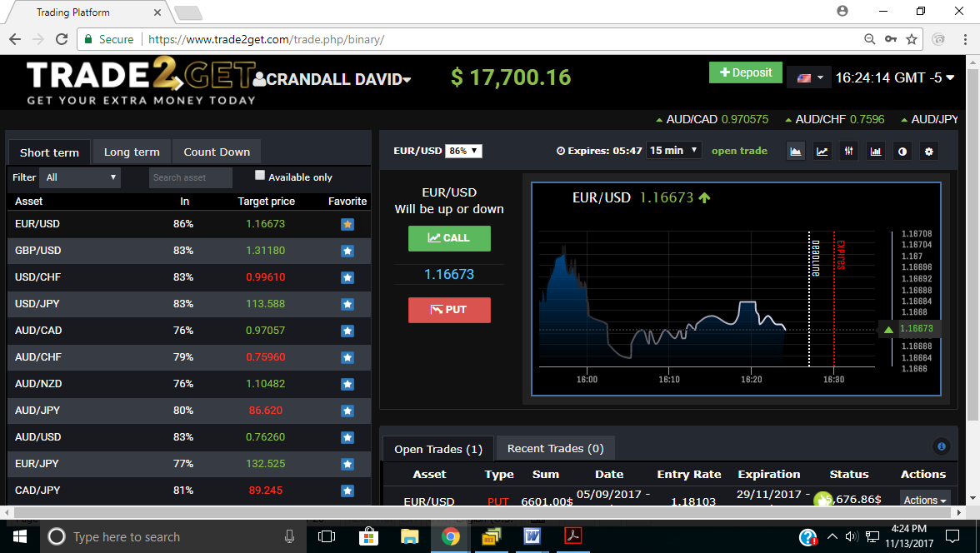The image size is (980, 553).
Task: Click the Trade2Get logo
Action: [142, 82]
